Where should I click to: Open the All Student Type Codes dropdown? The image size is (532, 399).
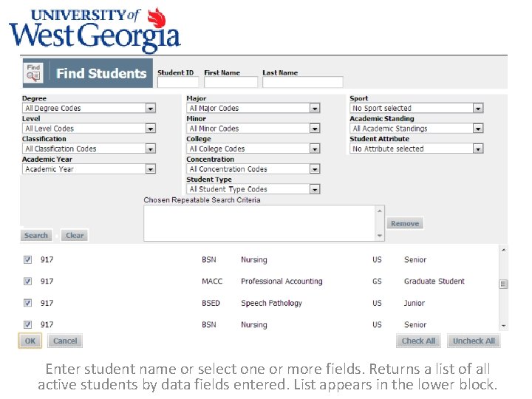(x=315, y=189)
